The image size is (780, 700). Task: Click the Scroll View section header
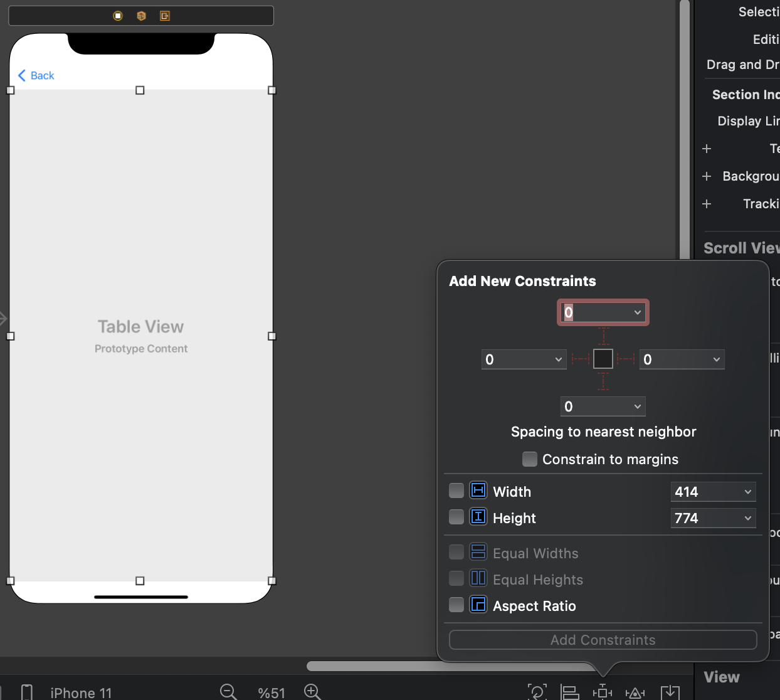coord(742,248)
